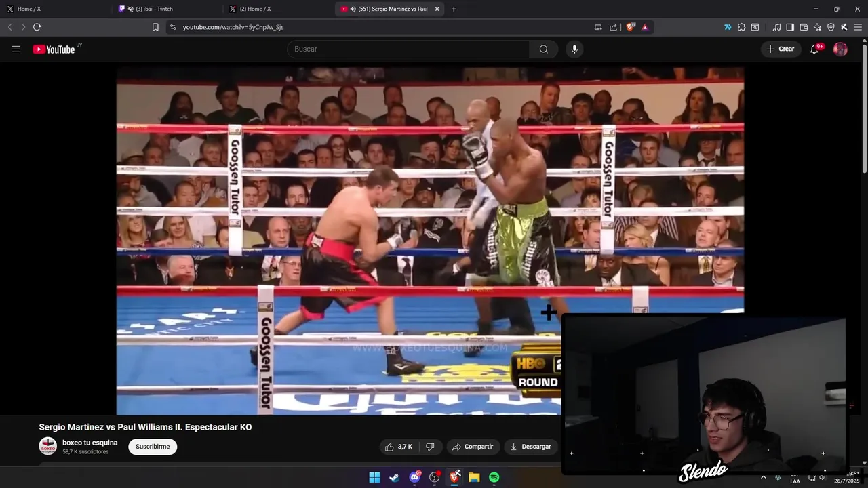Open Steam from the taskbar
868x488 pixels.
(x=394, y=477)
